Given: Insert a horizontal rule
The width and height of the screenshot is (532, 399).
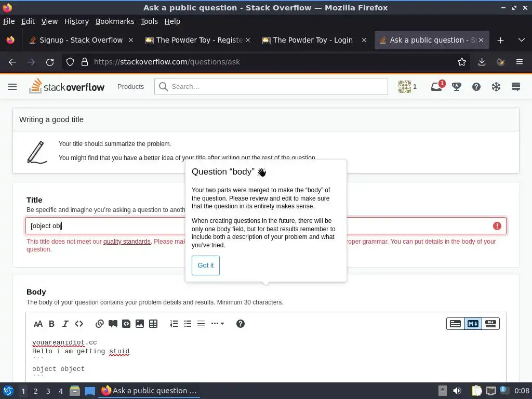Looking at the screenshot, I should point(201,324).
